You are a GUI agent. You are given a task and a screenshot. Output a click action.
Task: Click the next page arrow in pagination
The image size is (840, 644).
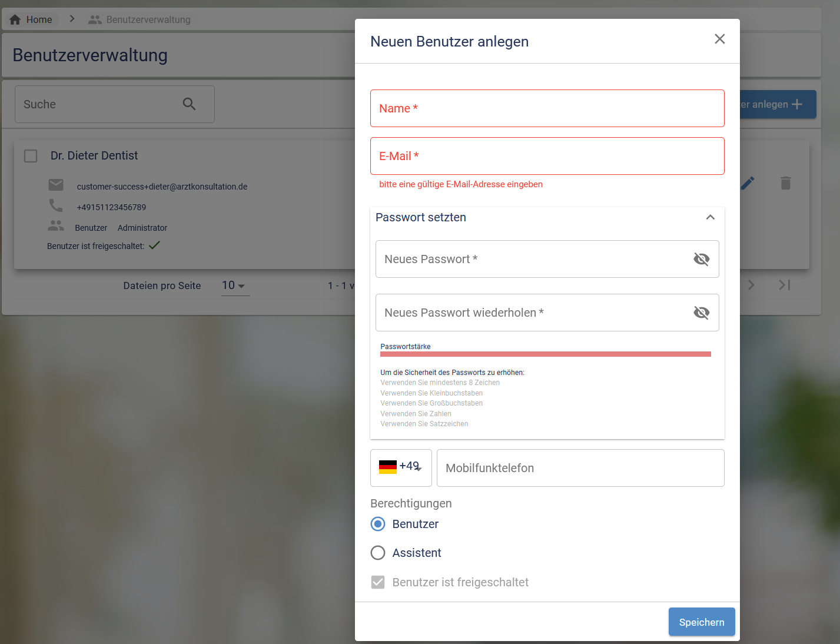tap(751, 285)
